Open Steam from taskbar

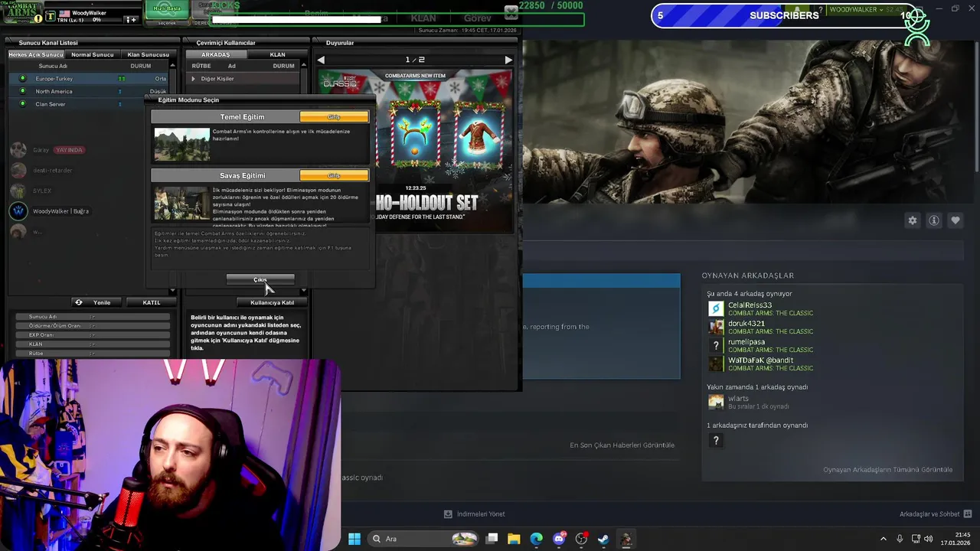[x=603, y=539]
